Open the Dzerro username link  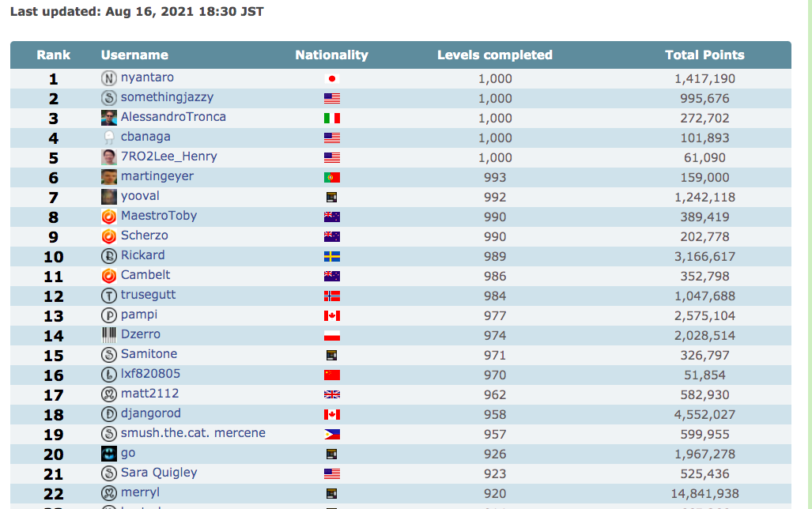140,334
